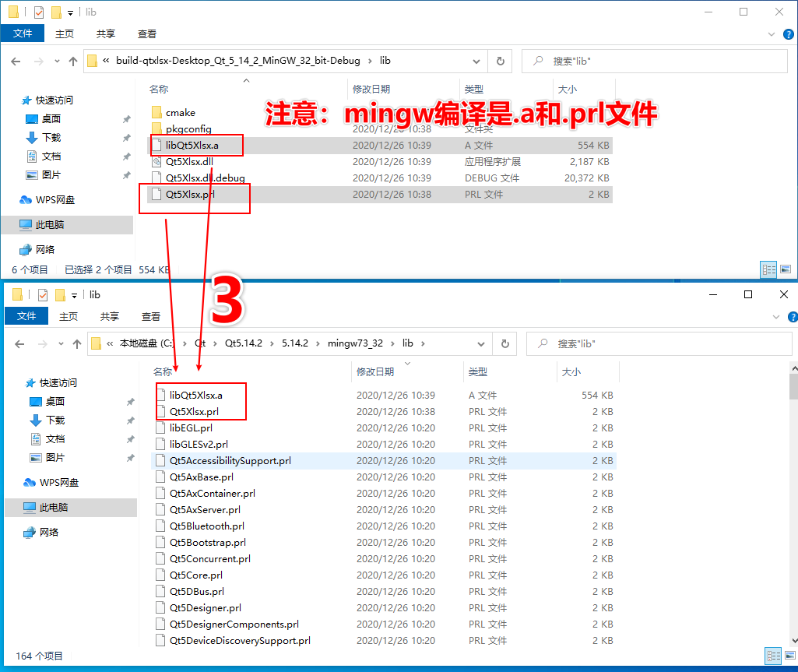Switch to the 查看 ribbon tab
798x672 pixels.
148,33
